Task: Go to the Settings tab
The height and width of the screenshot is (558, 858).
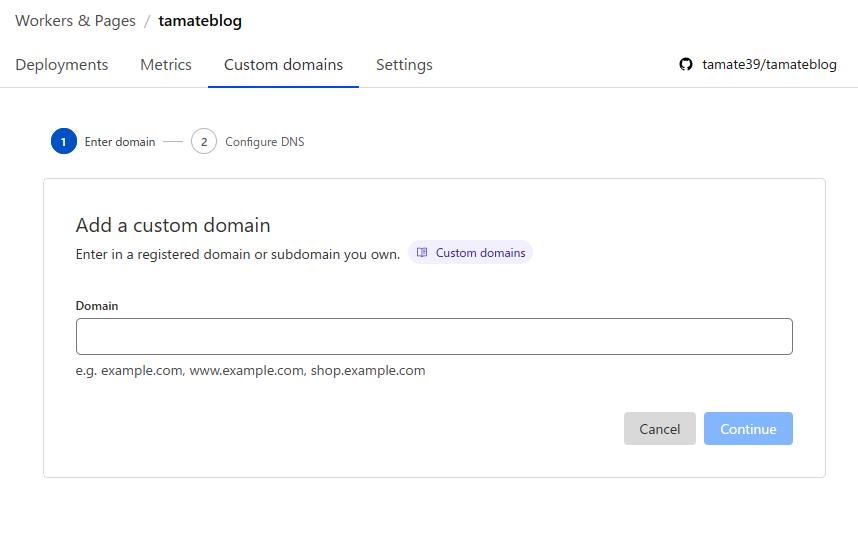Action: point(404,65)
